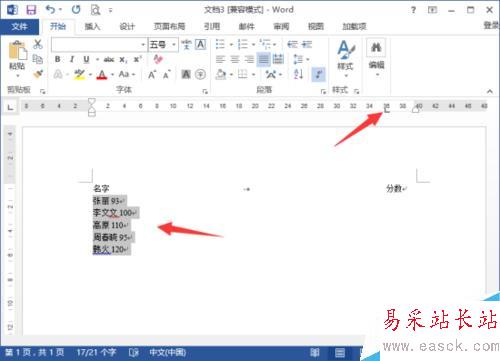
Task: Toggle Show/Hide paragraph marks
Action: [319, 74]
